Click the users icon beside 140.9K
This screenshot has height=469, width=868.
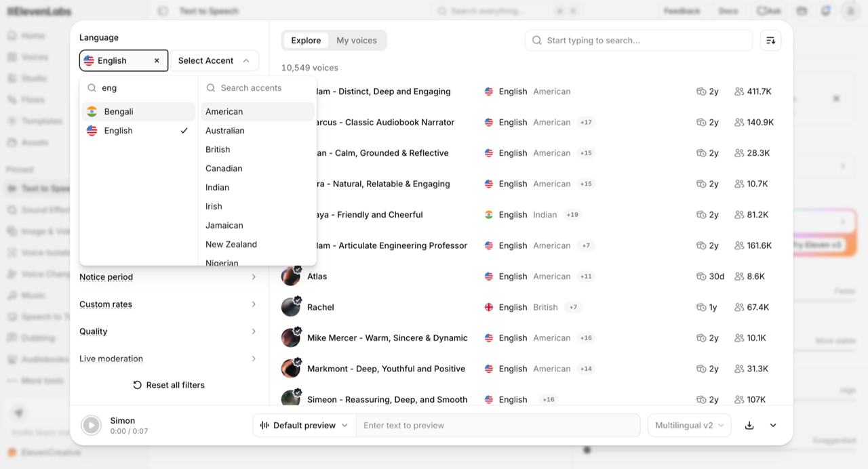tap(739, 123)
